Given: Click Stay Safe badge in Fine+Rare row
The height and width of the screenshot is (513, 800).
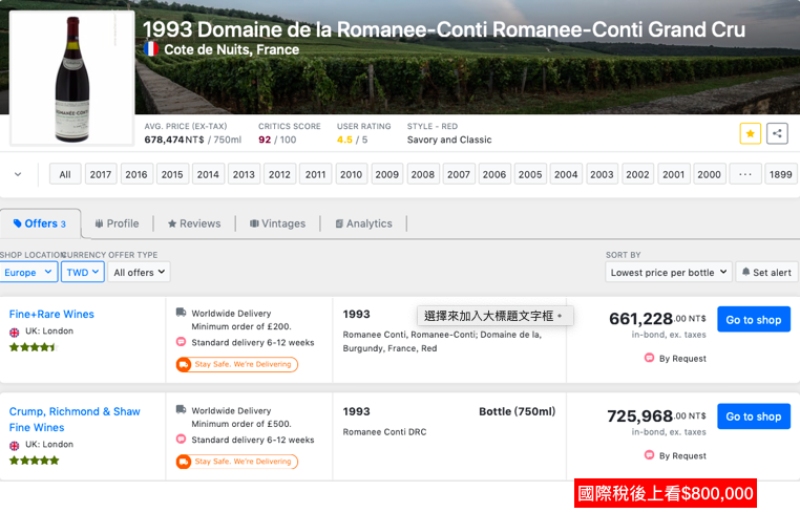Looking at the screenshot, I should tap(237, 364).
